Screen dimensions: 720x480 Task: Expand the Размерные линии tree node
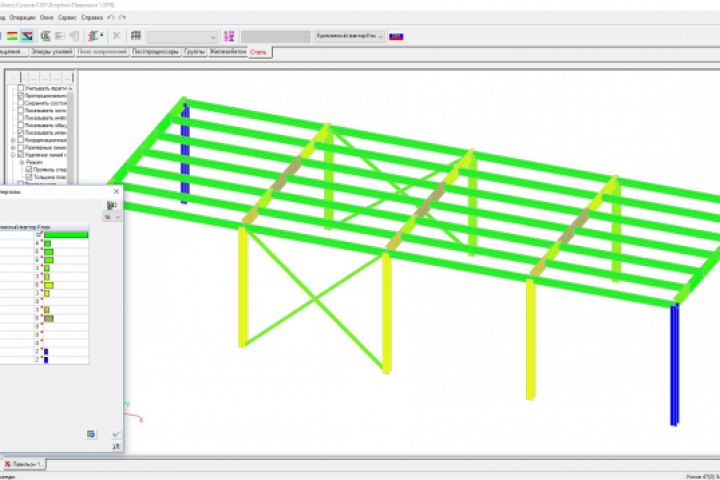[x=13, y=147]
